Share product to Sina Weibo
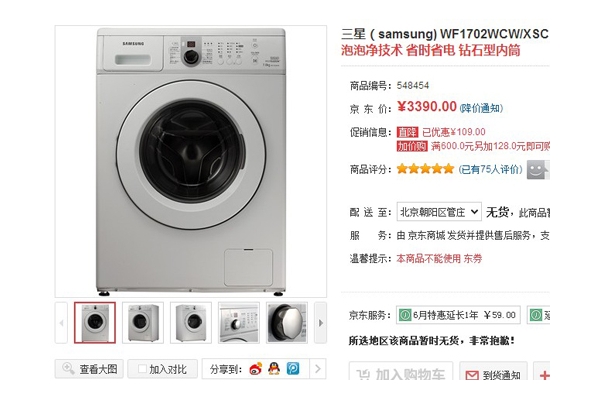The width and height of the screenshot is (600, 400). click(x=256, y=369)
